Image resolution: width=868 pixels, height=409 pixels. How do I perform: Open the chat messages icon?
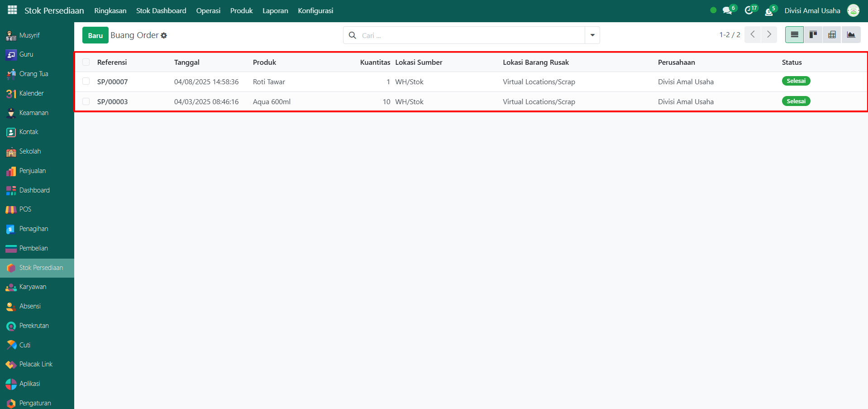click(x=727, y=10)
